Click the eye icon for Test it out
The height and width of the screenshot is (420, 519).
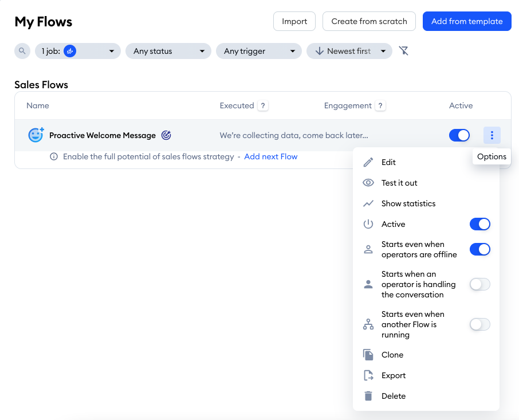(x=368, y=183)
